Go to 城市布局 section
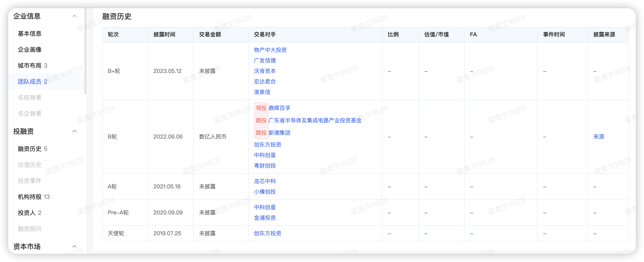The height and width of the screenshot is (262, 644). coord(32,66)
